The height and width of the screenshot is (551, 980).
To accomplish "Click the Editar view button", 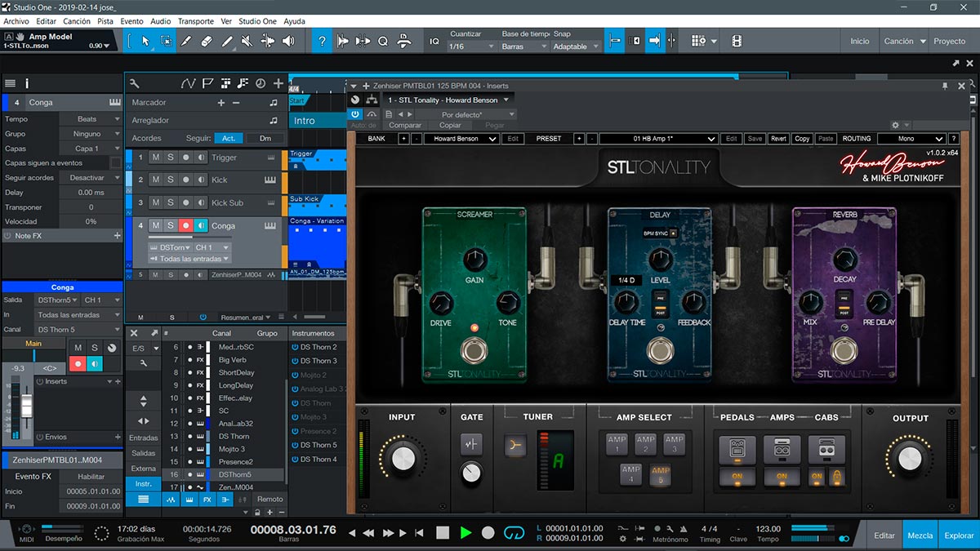I will pos(884,535).
